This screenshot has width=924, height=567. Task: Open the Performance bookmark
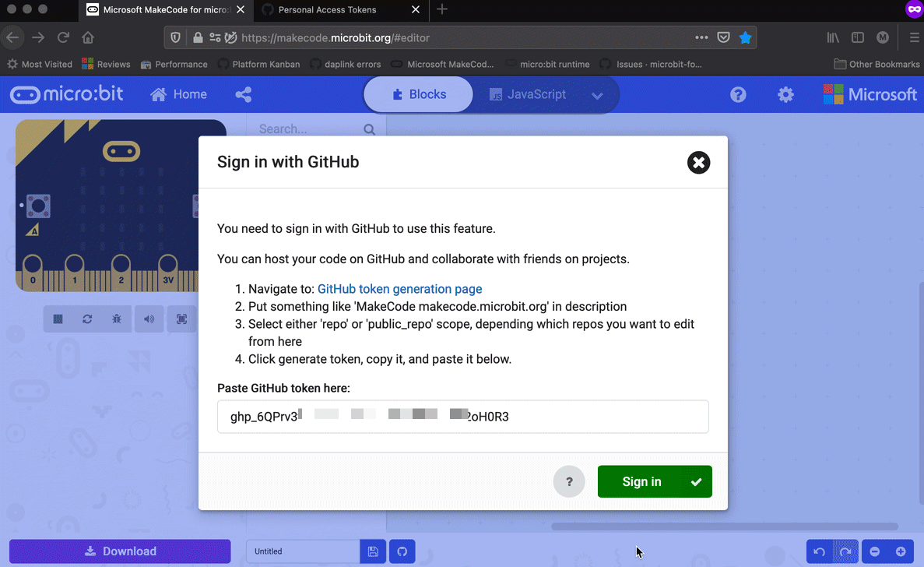174,64
